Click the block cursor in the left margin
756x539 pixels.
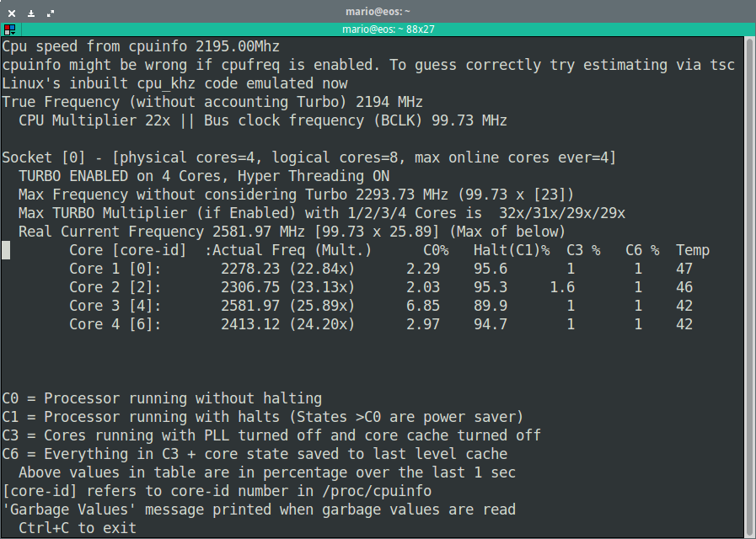4,249
